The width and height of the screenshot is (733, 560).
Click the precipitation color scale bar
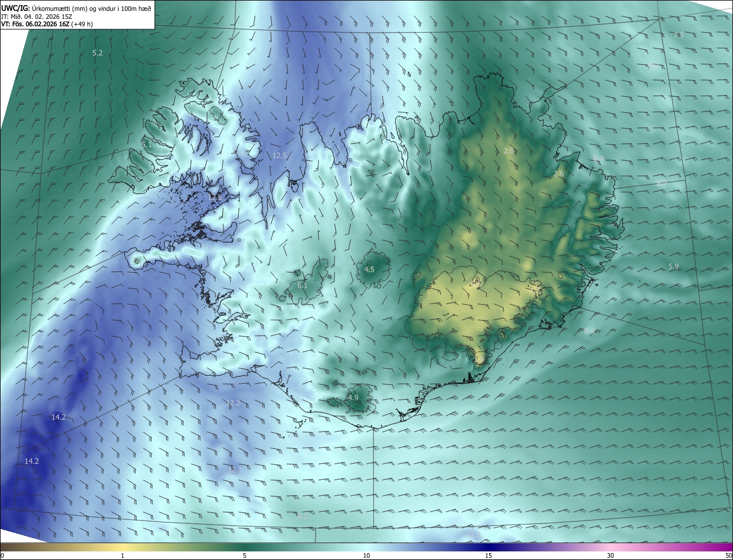coord(366,547)
